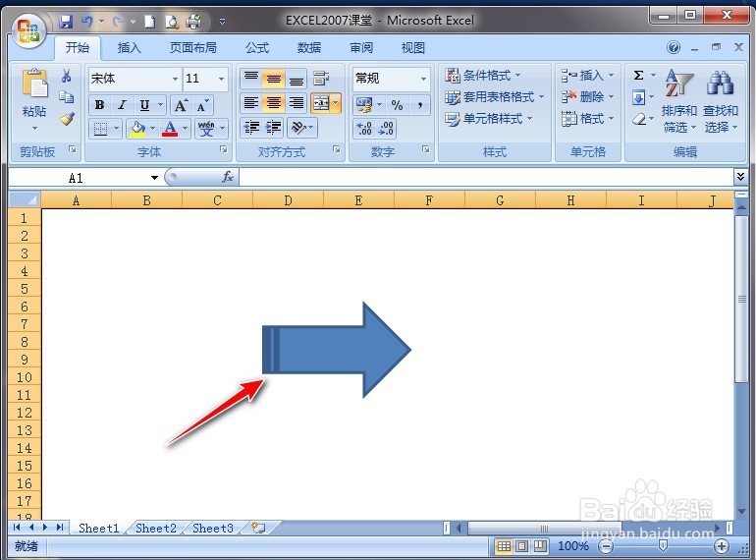Toggle italic formatting
The image size is (756, 560).
pos(122,105)
